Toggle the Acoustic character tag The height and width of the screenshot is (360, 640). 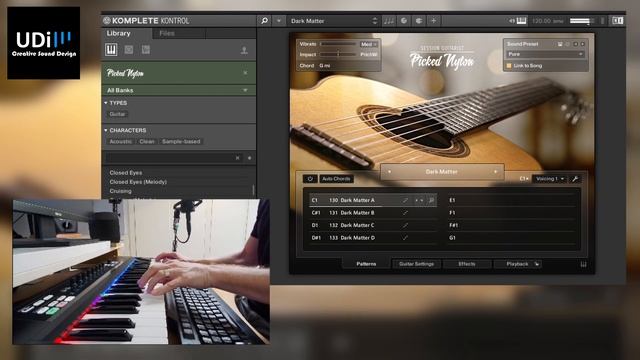(x=120, y=142)
